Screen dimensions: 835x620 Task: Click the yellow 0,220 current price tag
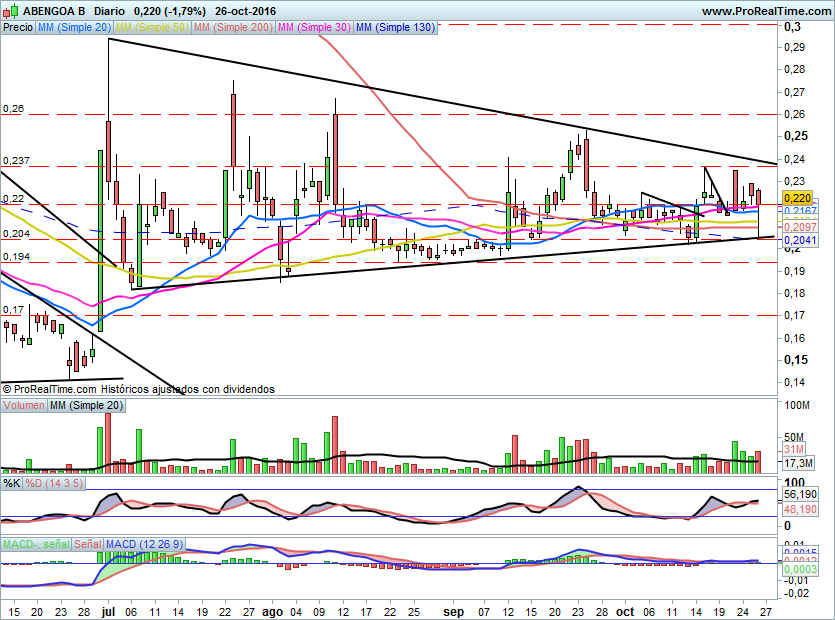pos(798,198)
